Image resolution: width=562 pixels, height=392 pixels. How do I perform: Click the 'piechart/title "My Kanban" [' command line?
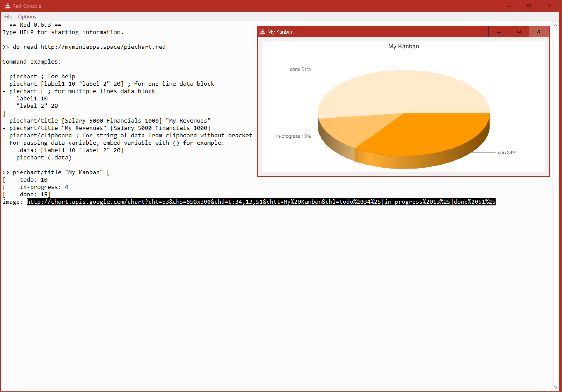coord(56,172)
